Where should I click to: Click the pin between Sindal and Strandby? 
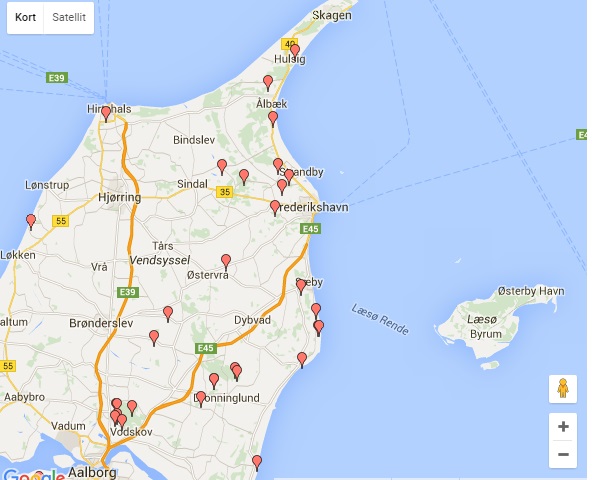244,177
